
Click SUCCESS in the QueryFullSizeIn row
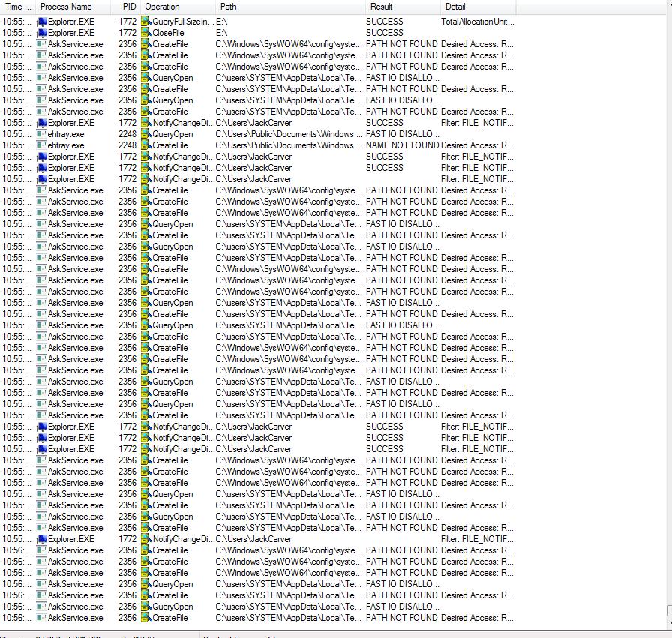pos(385,22)
